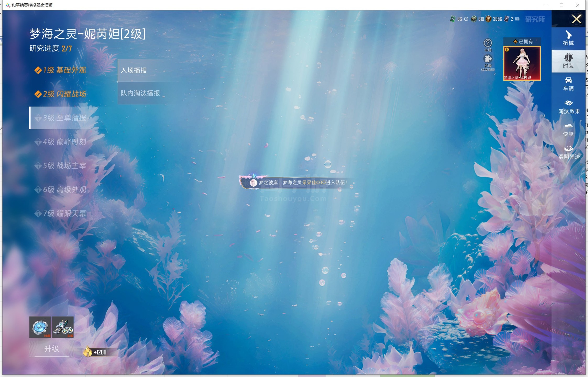Open the 说明 help question-mark icon

pyautogui.click(x=488, y=43)
